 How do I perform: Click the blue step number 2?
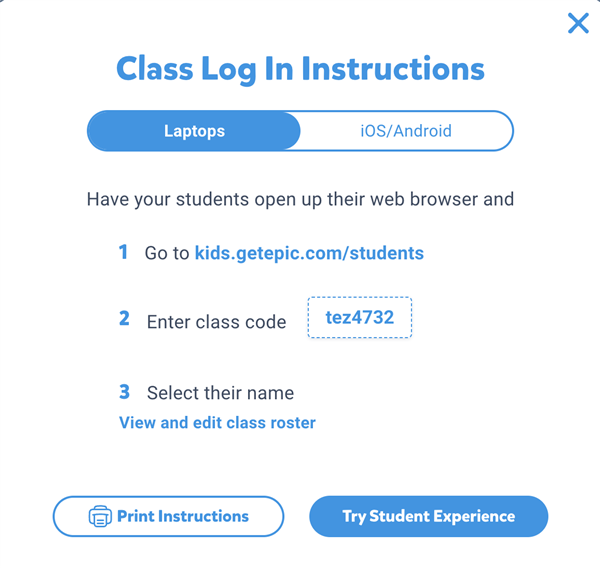pos(124,318)
